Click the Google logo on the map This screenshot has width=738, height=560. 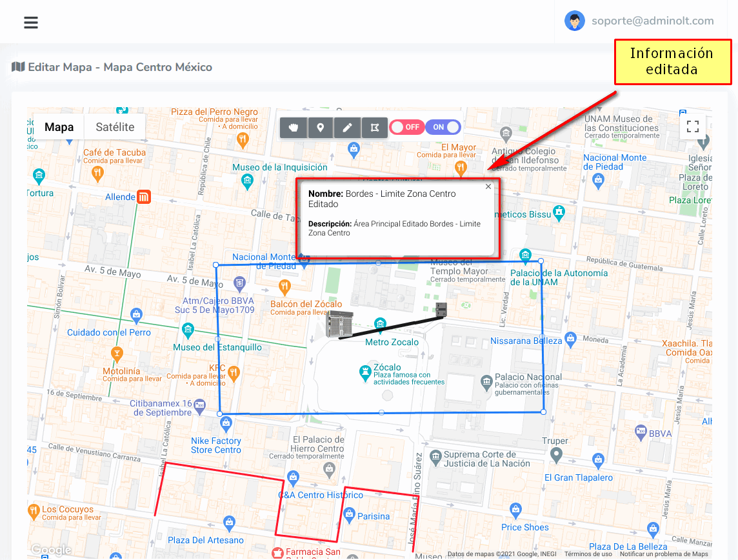(x=51, y=550)
